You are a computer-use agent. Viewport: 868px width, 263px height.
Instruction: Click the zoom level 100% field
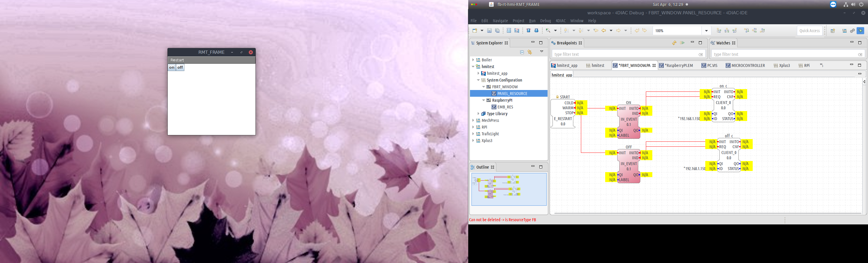click(x=677, y=31)
